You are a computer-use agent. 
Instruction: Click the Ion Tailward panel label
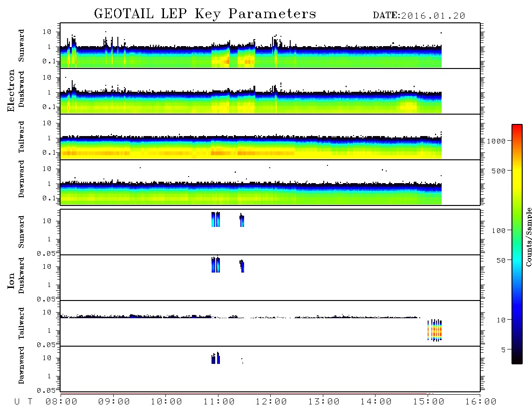[x=21, y=323]
